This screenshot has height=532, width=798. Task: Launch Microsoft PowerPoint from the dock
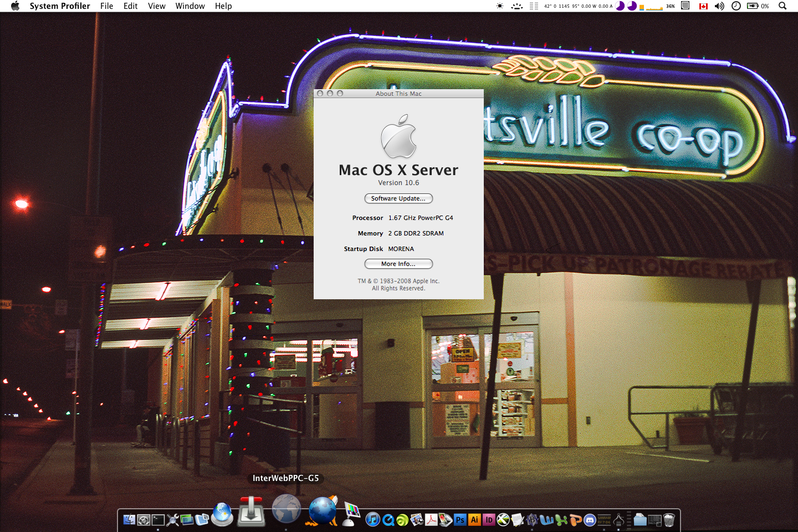point(576,520)
